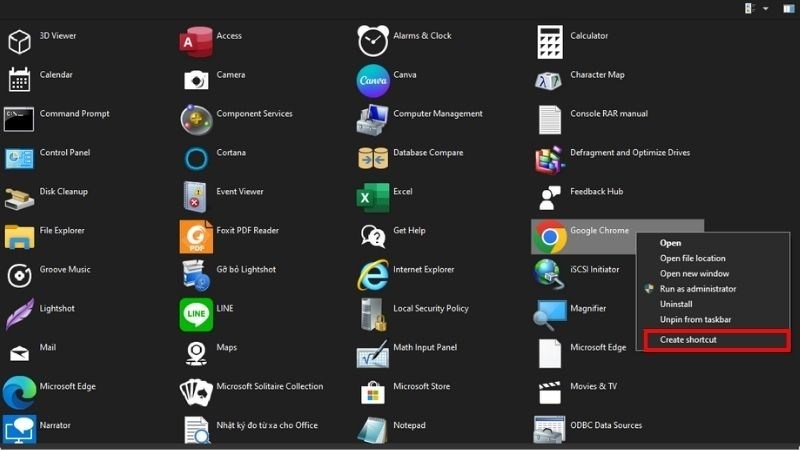Click the Google Chrome icon
Image resolution: width=800 pixels, height=450 pixels.
[549, 237]
